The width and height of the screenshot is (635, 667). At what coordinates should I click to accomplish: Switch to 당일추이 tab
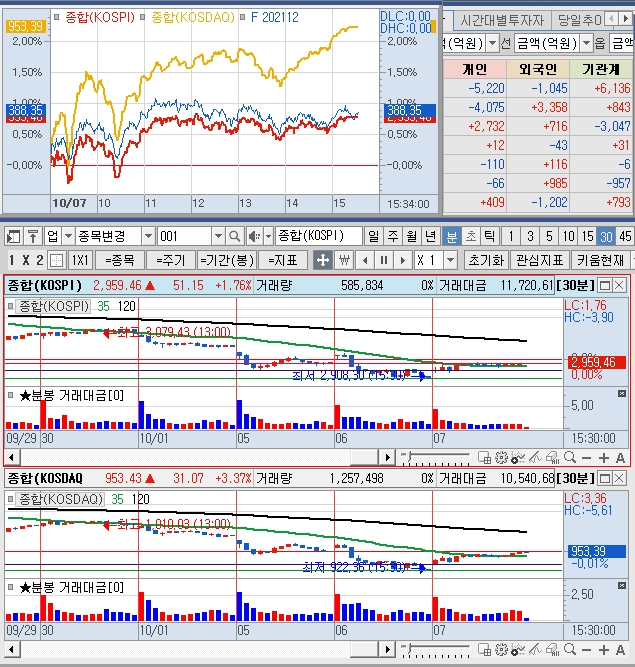pyautogui.click(x=579, y=20)
